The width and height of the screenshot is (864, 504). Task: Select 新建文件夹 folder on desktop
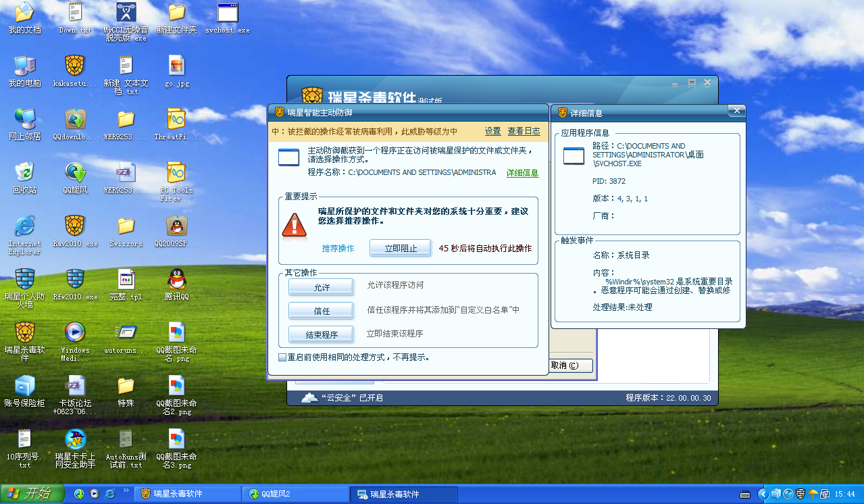click(x=176, y=18)
